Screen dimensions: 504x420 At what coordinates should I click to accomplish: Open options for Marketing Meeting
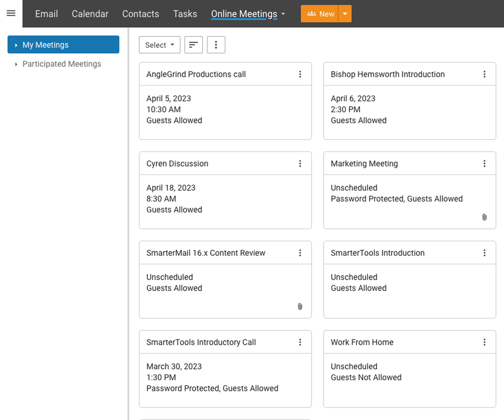pos(484,164)
